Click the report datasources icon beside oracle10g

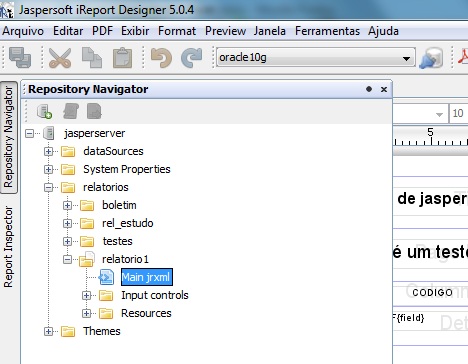tap(431, 58)
